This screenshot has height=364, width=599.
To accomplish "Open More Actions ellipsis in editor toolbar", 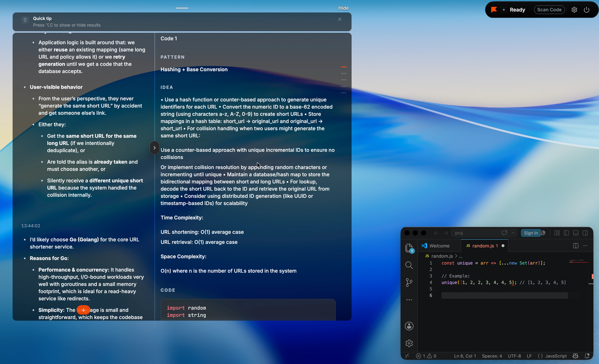I will 585,246.
